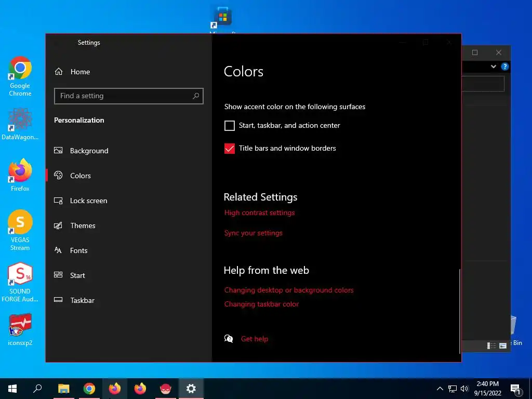Show hidden system tray icons

tap(440, 389)
